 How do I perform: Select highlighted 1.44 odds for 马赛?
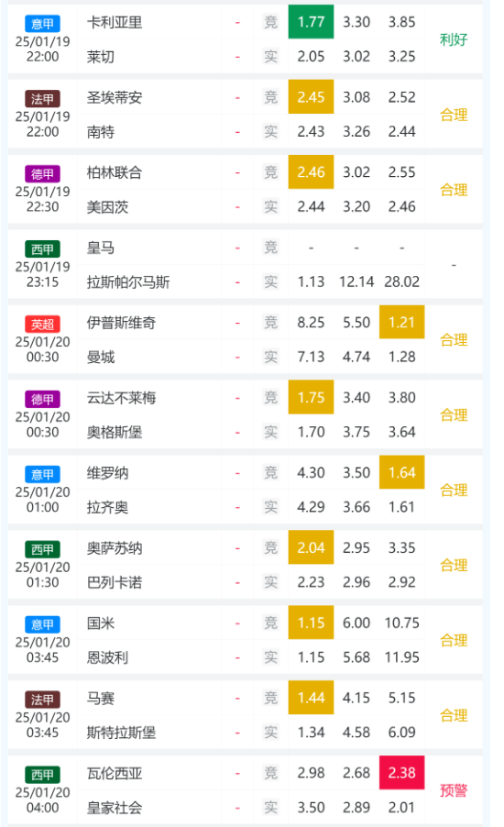(311, 698)
